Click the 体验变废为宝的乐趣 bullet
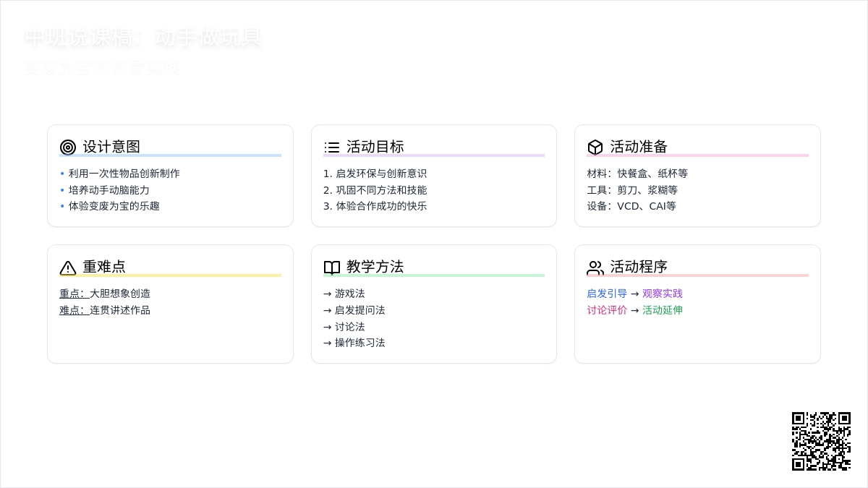The height and width of the screenshot is (488, 868). [114, 206]
